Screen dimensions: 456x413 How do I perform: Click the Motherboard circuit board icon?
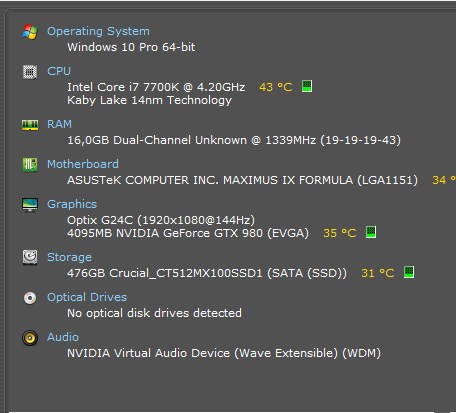[x=30, y=165]
